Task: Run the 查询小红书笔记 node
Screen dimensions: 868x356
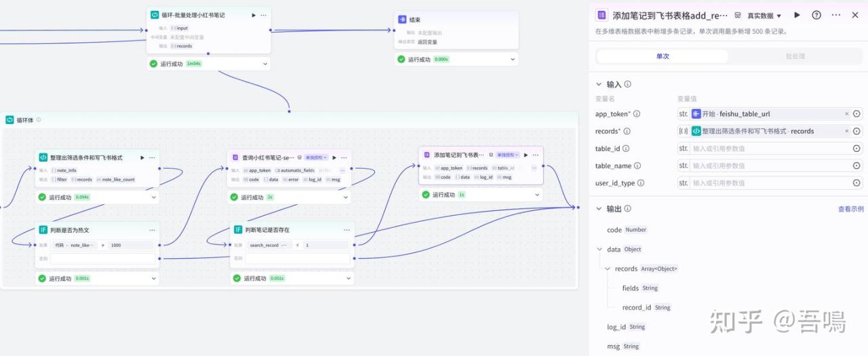Action: (x=334, y=157)
